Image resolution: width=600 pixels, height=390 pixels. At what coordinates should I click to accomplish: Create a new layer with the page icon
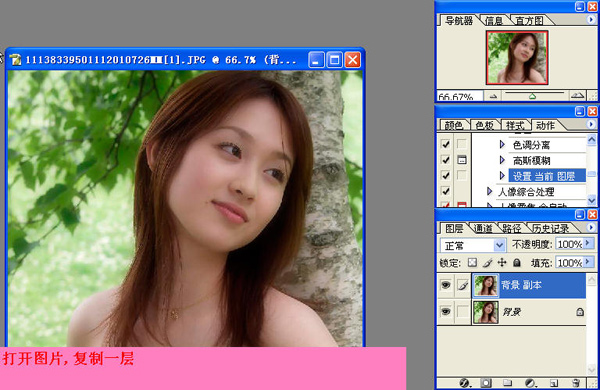click(x=554, y=383)
